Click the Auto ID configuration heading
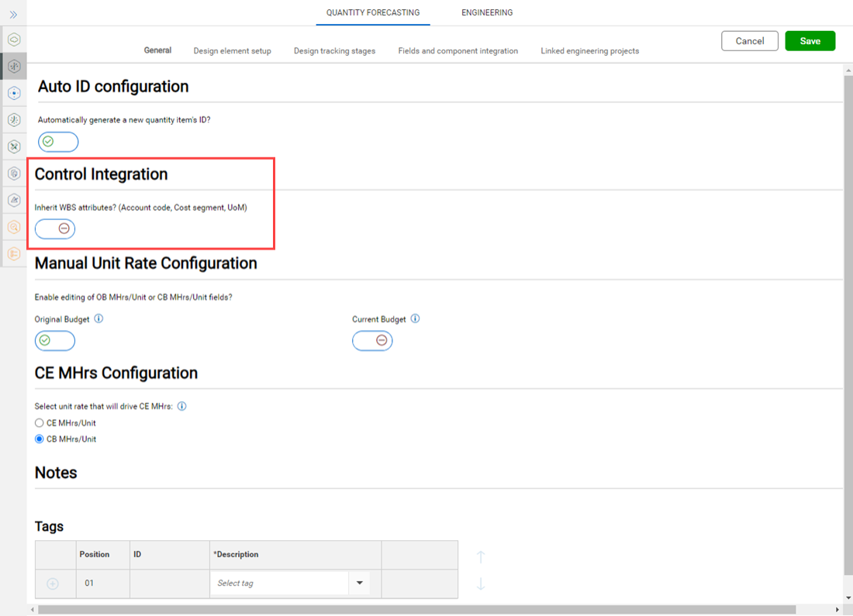Screen dimensions: 853x616 click(x=113, y=87)
